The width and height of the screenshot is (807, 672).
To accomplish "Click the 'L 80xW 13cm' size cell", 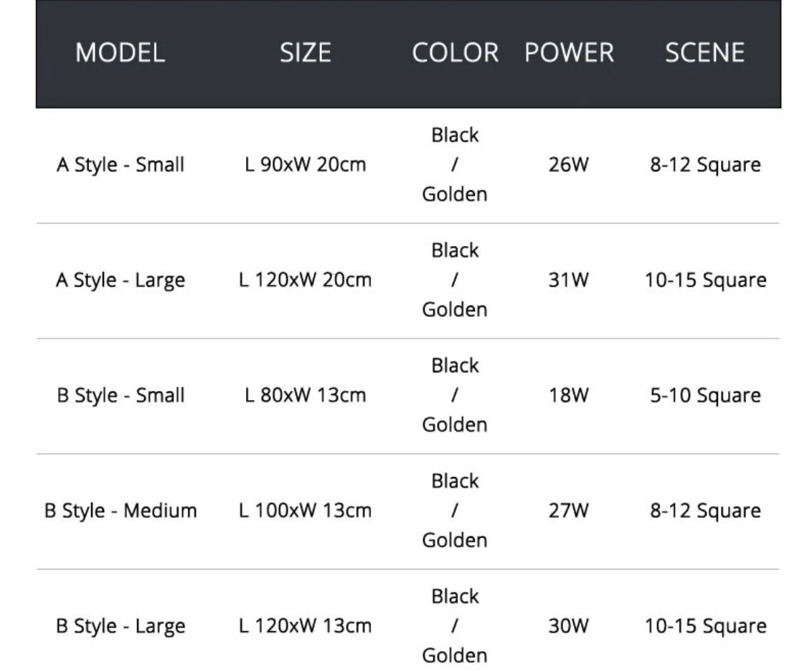I will 305,395.
